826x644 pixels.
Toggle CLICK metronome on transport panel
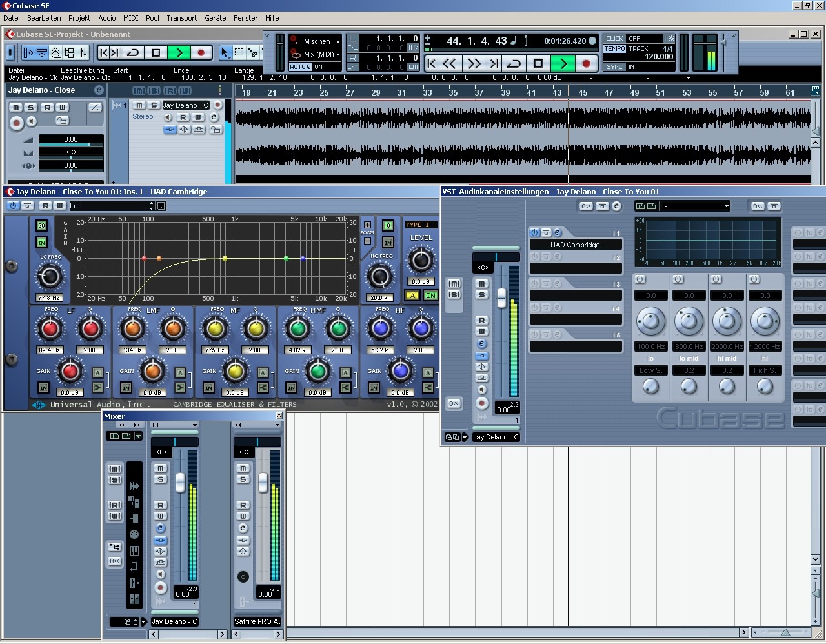tap(615, 39)
